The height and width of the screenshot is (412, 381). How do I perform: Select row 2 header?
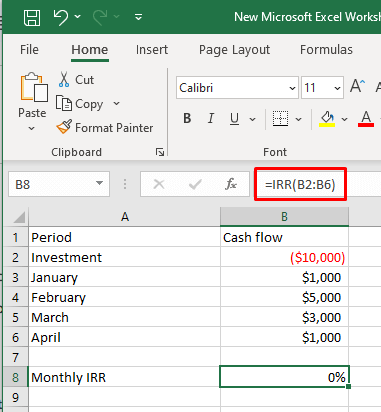click(x=16, y=257)
